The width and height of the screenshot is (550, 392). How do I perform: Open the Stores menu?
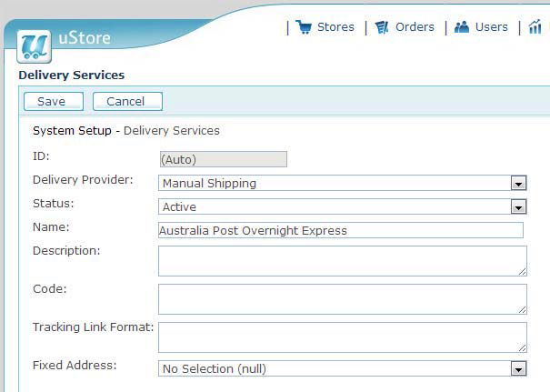point(335,27)
